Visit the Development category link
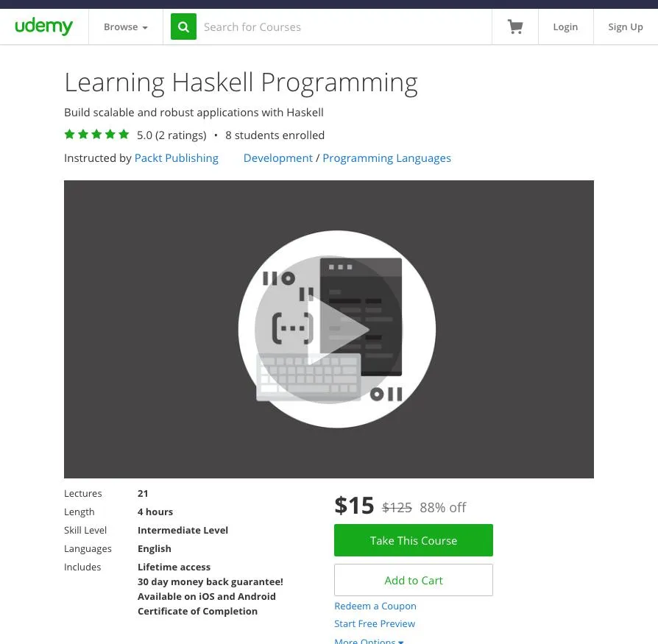Viewport: 658px width, 644px height. tap(278, 158)
